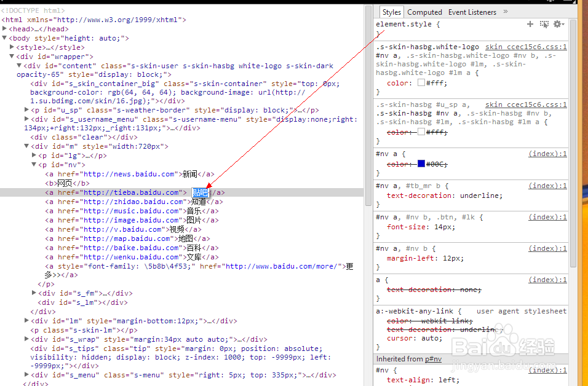The image size is (588, 386).
Task: Expand the div id="s_menu" node
Action: [26, 374]
